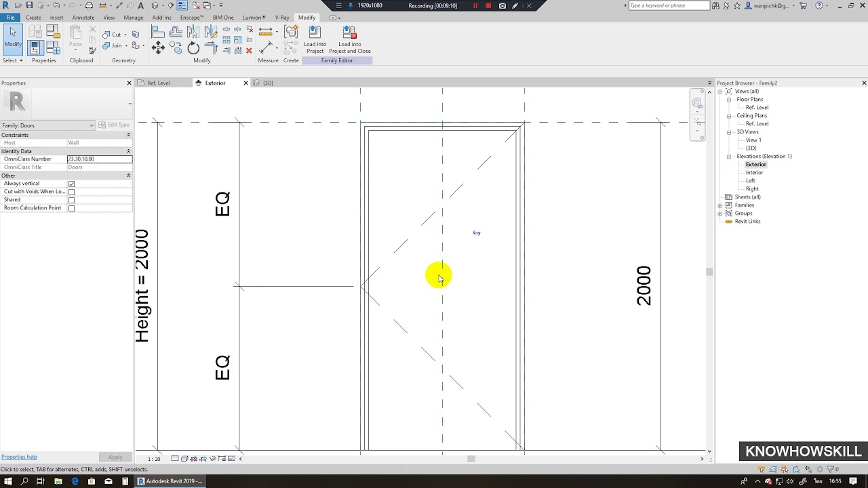Collapse the Other properties section
Screen dimensions: 868x488
pos(128,176)
